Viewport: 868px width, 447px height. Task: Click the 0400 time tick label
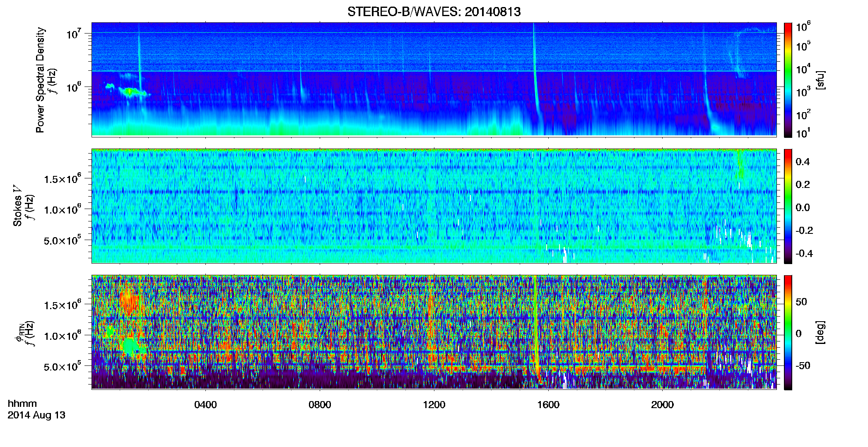(x=205, y=404)
